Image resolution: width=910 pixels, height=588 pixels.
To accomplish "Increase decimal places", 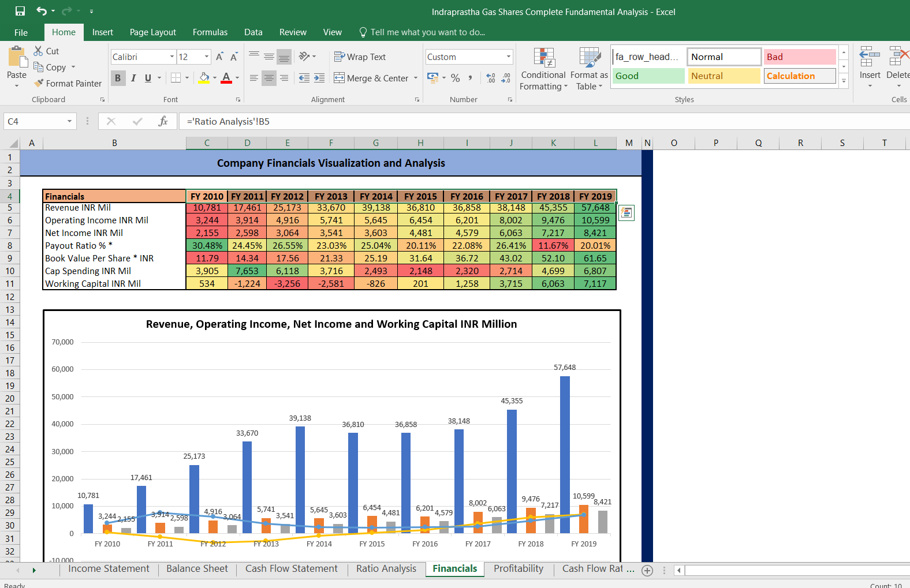I will point(491,78).
